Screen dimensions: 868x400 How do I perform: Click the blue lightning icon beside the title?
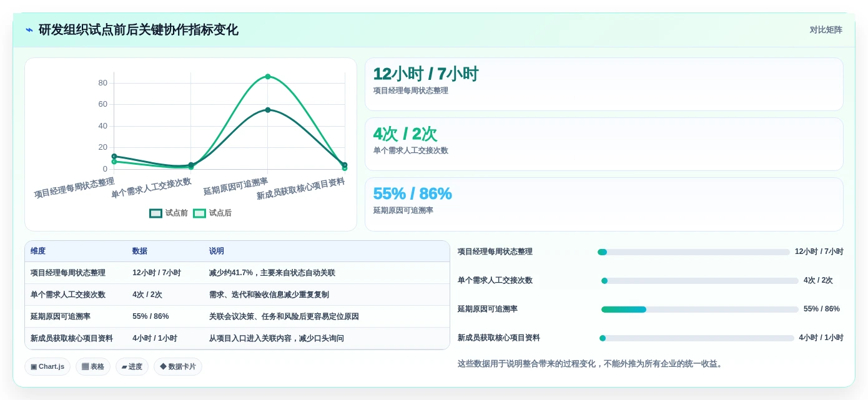click(x=29, y=30)
